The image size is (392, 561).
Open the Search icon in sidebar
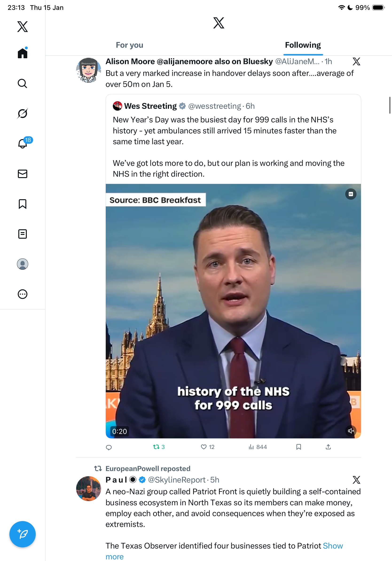pyautogui.click(x=23, y=84)
